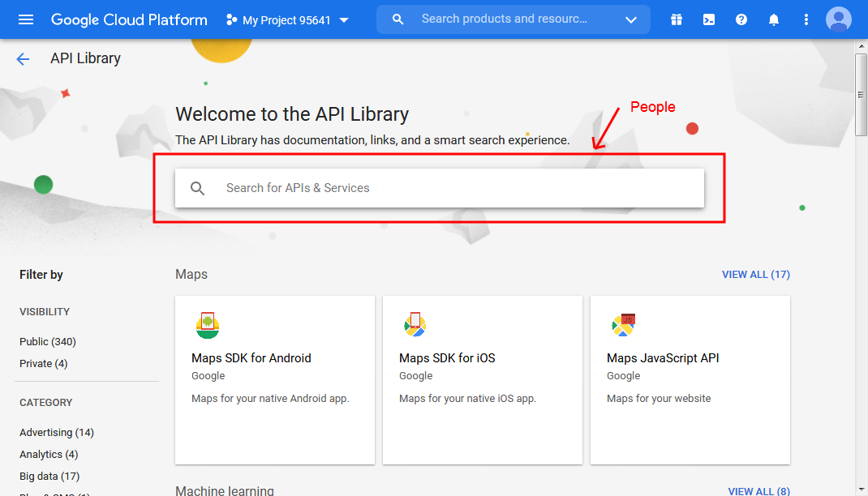Click the VISIBILITY section label
Screen dimensions: 868x496
45,312
